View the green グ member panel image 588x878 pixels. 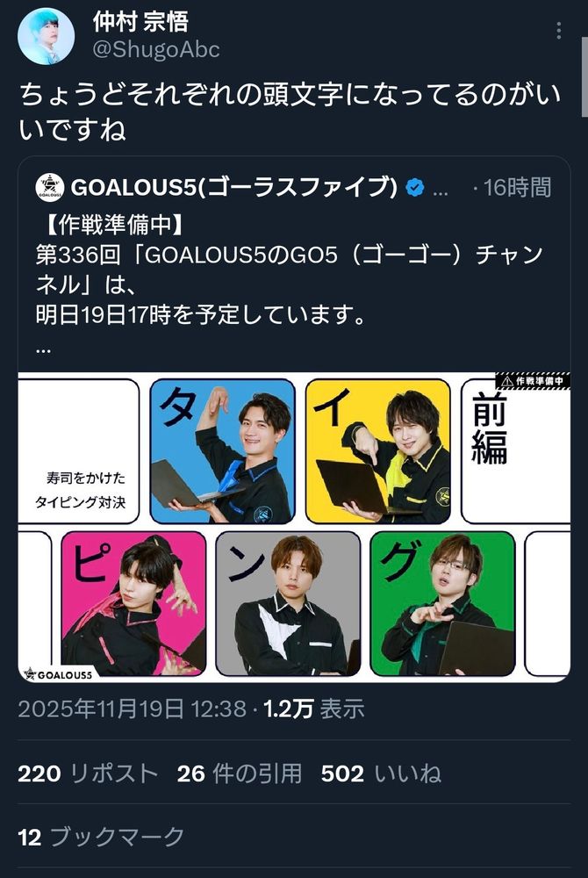click(x=442, y=604)
